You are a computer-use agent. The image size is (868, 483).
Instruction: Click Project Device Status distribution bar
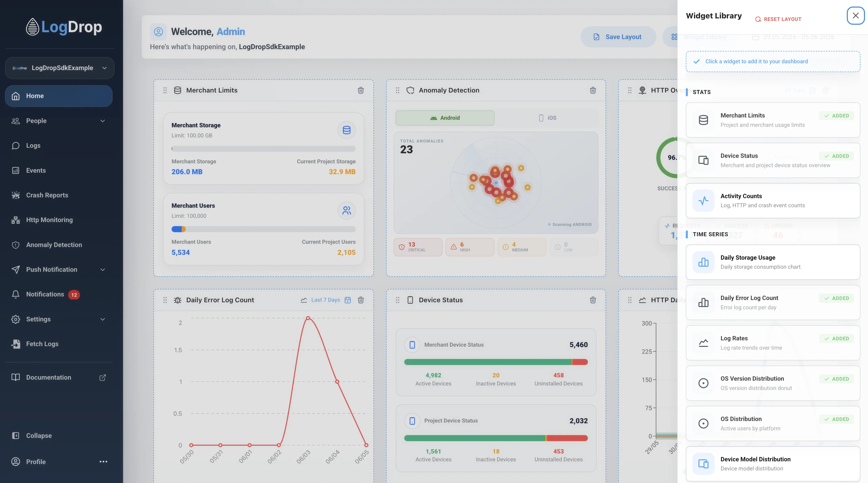pos(496,438)
